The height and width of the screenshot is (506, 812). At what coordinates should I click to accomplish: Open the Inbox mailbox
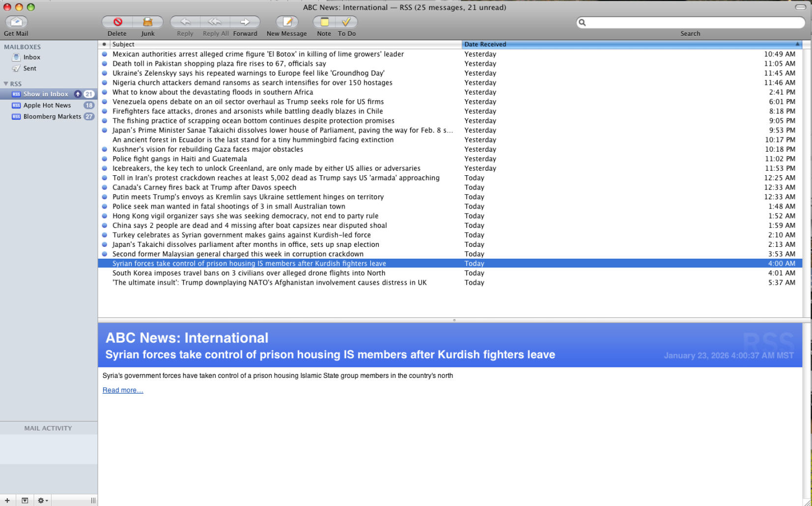49,57
